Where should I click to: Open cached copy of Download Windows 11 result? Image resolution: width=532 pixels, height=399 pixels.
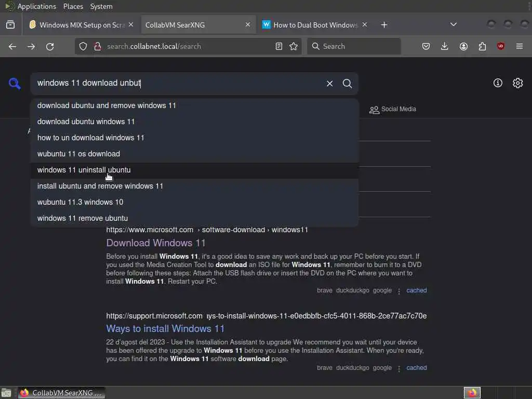click(x=417, y=290)
